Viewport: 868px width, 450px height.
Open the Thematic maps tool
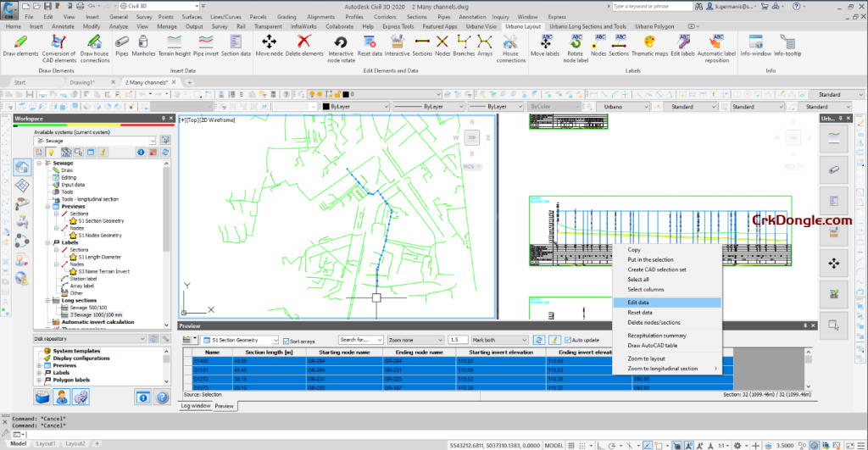click(649, 46)
